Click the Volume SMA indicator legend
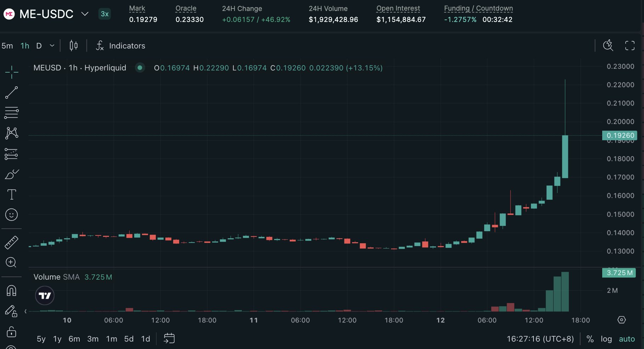This screenshot has height=349, width=644. pos(57,277)
